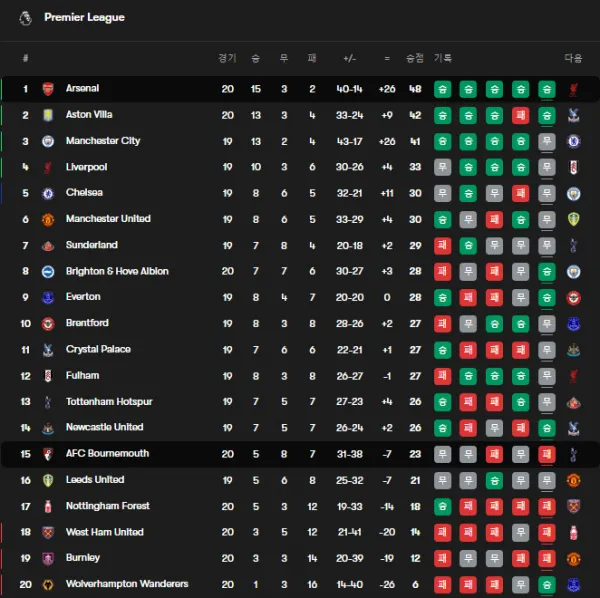The image size is (600, 598).
Task: Click the Premier League title text
Action: click(84, 17)
